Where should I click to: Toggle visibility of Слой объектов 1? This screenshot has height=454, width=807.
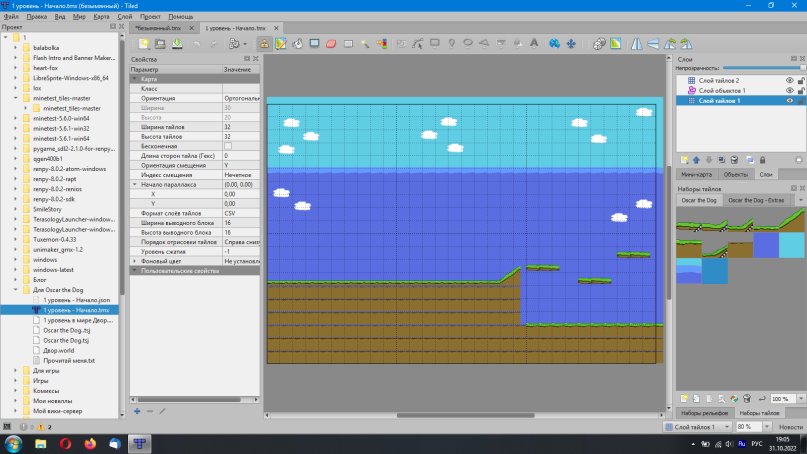coord(790,91)
